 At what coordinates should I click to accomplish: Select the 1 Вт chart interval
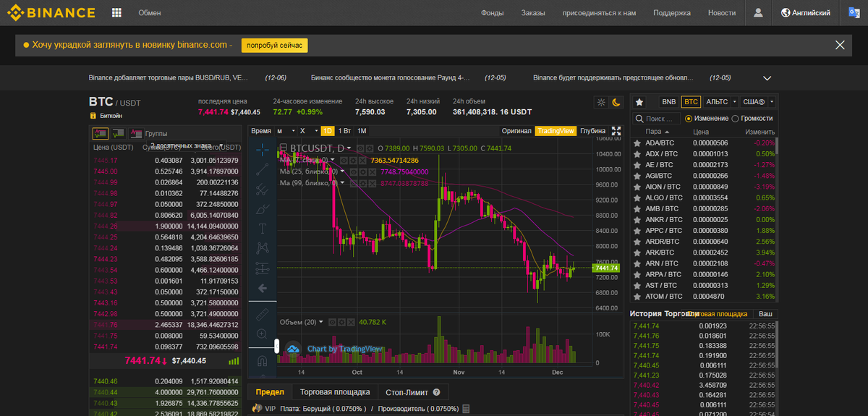pyautogui.click(x=344, y=131)
